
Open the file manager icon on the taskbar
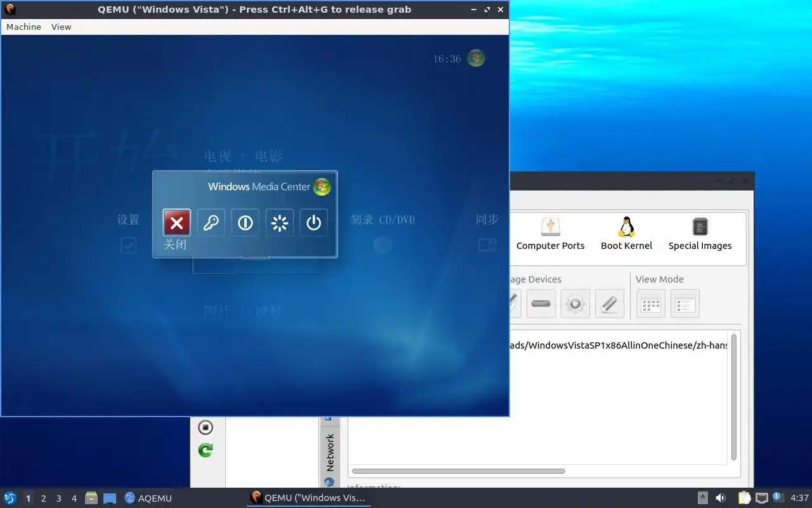click(91, 498)
